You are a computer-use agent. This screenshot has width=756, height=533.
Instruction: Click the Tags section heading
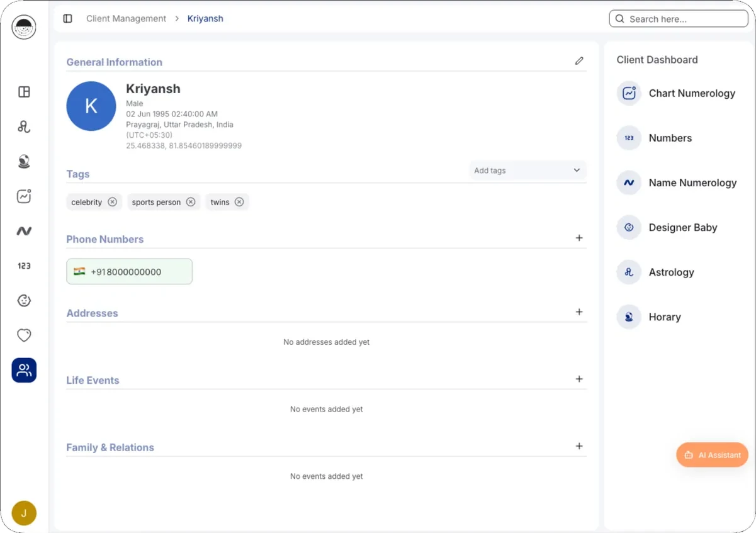(x=78, y=174)
